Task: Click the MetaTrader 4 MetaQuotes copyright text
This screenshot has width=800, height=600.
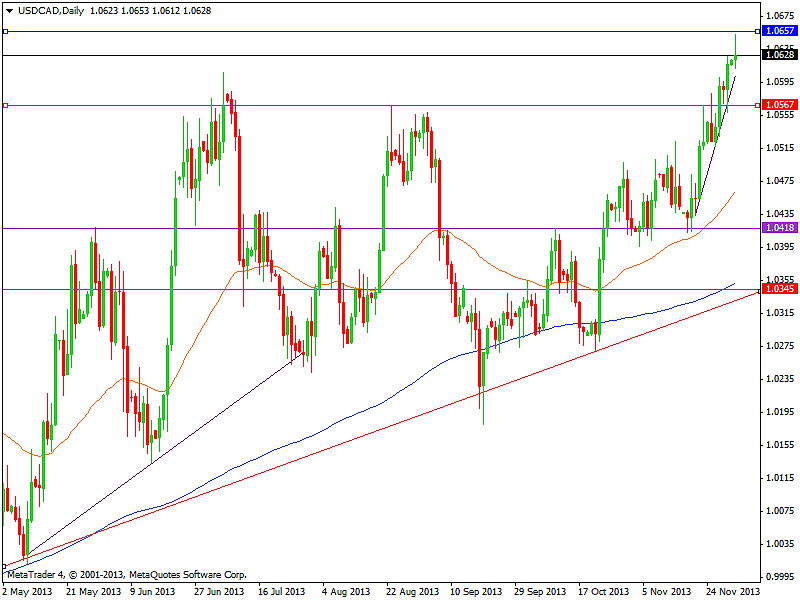Action: [126, 575]
